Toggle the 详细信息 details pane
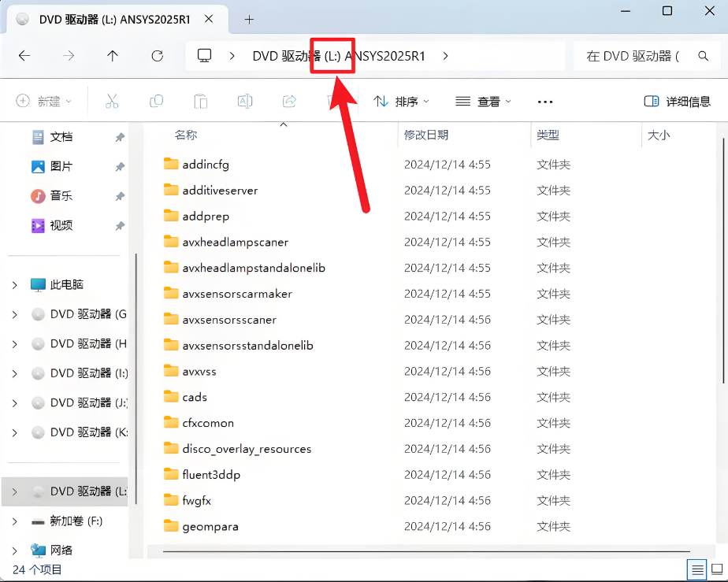This screenshot has height=582, width=728. 678,101
